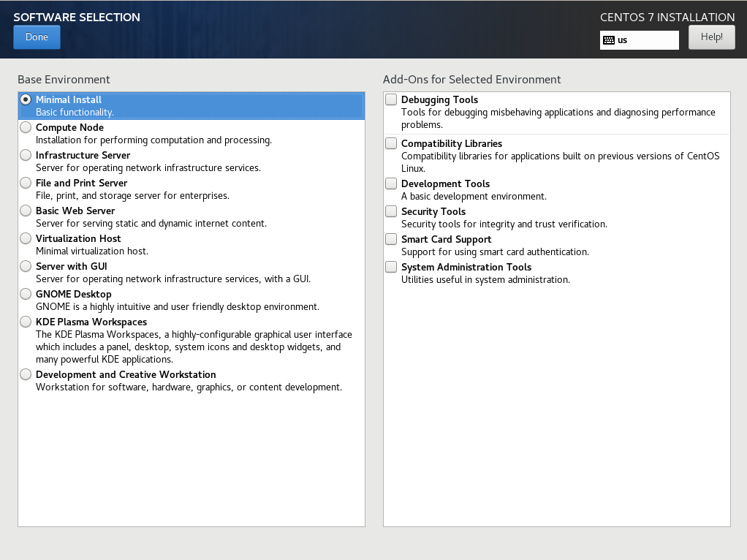Viewport: 747px width, 560px height.
Task: Click "Security tools for integrity and trust" text
Action: point(504,224)
